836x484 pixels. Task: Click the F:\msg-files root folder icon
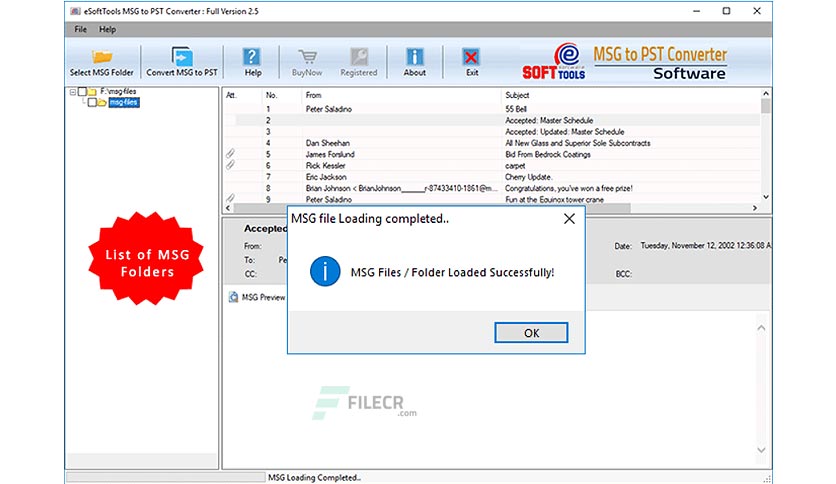(92, 92)
